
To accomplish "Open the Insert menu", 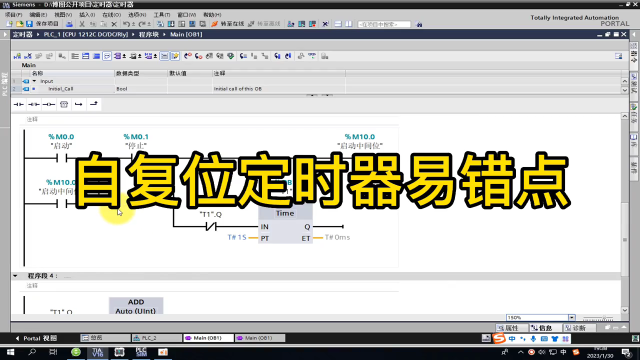I will click(87, 15).
